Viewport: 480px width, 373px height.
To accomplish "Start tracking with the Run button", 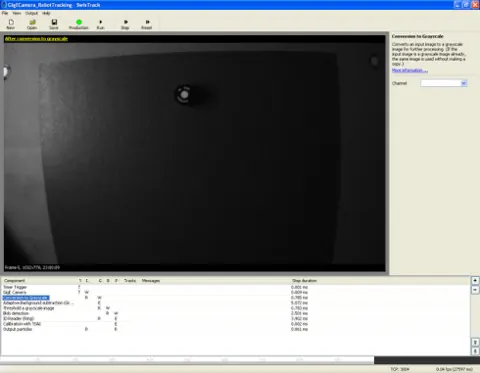I will (x=100, y=24).
